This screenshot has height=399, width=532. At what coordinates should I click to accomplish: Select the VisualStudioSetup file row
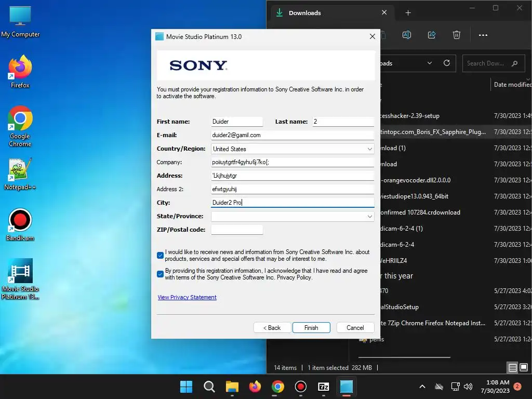pos(456,307)
